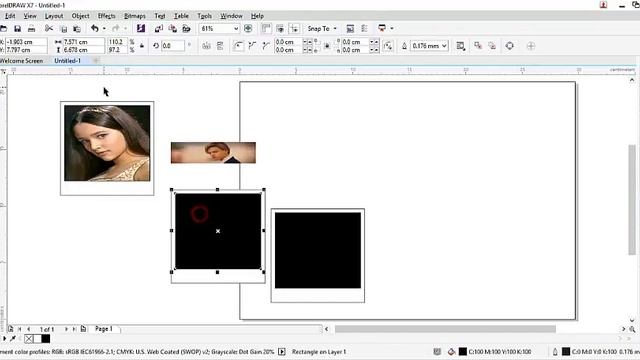Open the outline width 0.176 mm dropdown
640x360 pixels.
point(444,46)
